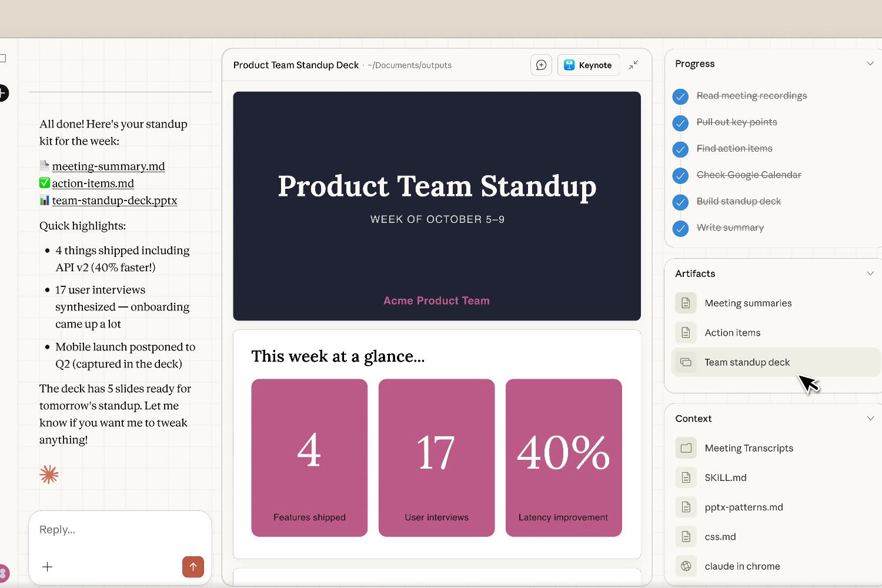Click the add comment icon in deck header
This screenshot has width=882, height=588.
(541, 65)
